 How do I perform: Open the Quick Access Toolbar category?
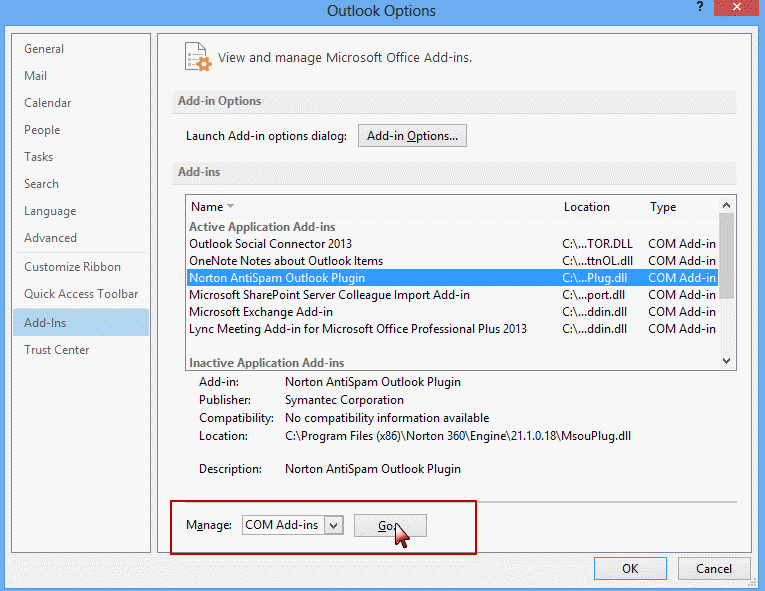pos(81,294)
